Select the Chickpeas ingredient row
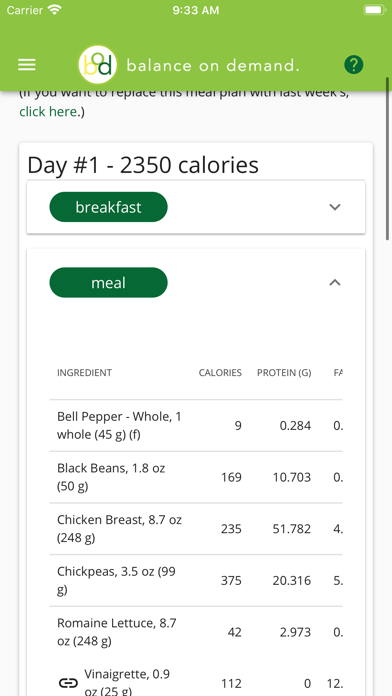392x696 pixels. tap(196, 581)
